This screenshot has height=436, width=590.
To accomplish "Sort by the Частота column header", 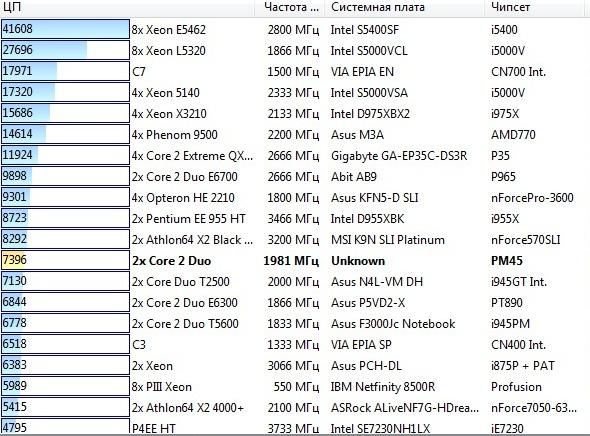I will [x=290, y=7].
